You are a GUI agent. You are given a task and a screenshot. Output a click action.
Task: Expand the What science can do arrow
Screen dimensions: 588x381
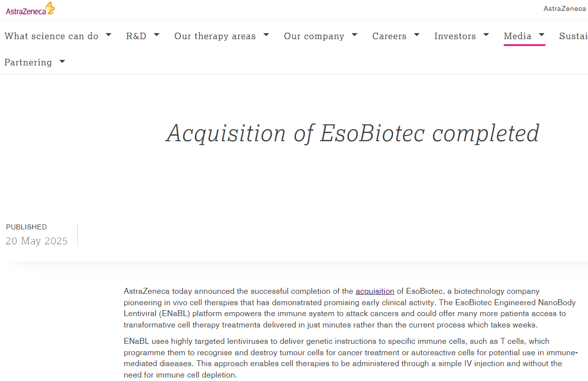pos(109,35)
